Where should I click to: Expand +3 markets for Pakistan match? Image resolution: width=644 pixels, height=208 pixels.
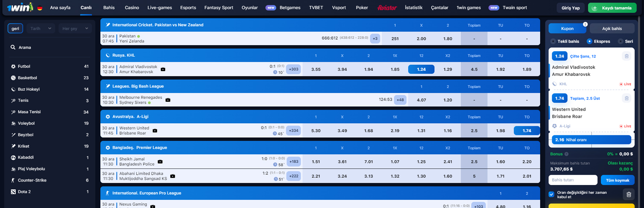[x=375, y=39]
